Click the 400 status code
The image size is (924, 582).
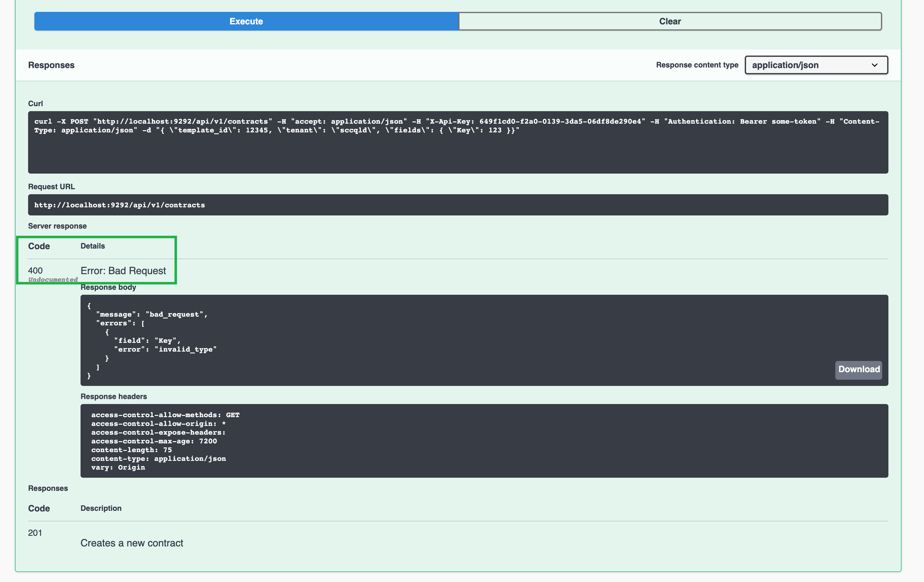tap(35, 271)
